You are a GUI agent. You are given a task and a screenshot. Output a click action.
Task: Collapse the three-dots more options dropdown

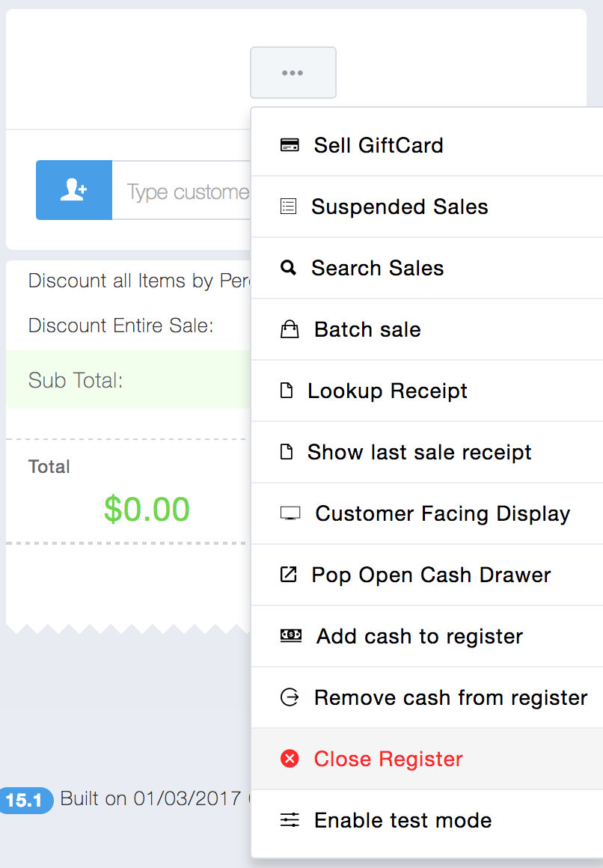point(293,73)
